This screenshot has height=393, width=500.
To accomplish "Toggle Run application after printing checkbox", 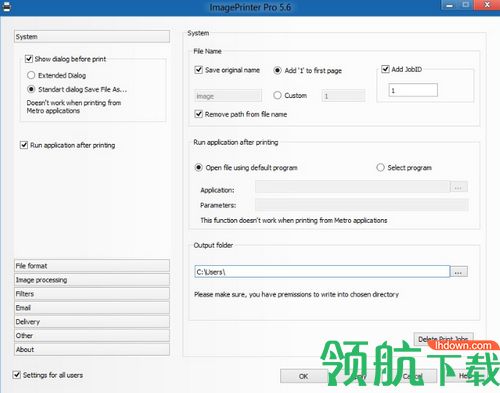I will tap(24, 145).
